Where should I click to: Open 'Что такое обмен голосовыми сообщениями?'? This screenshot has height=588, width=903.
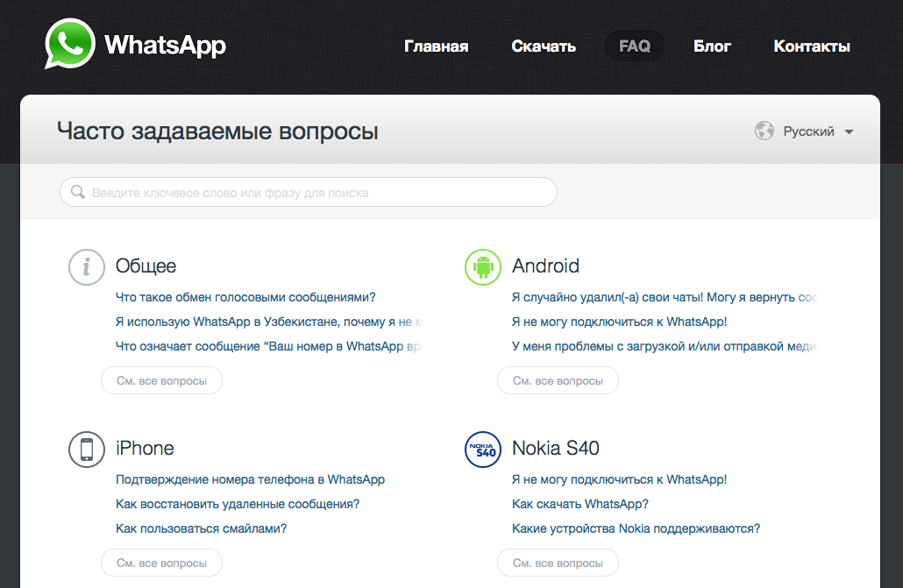[245, 297]
